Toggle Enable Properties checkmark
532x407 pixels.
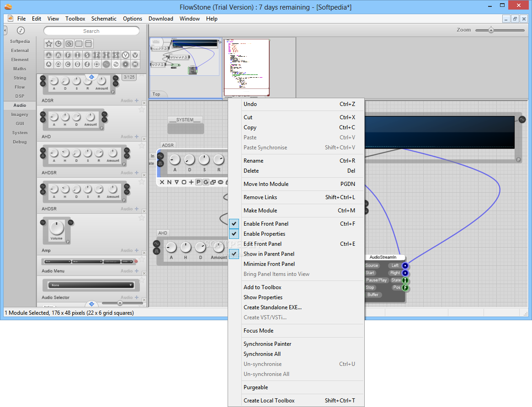(234, 234)
